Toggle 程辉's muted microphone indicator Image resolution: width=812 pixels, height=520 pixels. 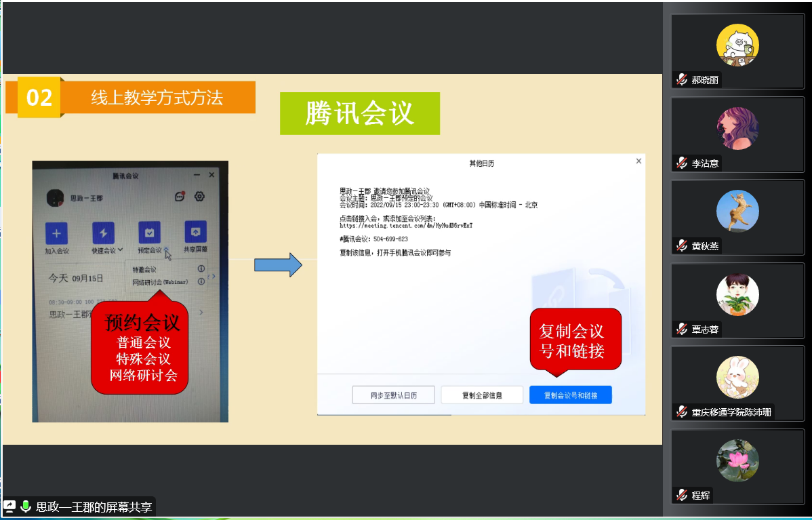click(x=682, y=495)
